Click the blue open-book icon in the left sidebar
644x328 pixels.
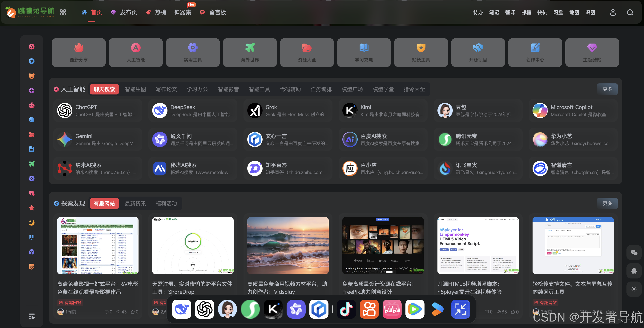click(x=31, y=237)
